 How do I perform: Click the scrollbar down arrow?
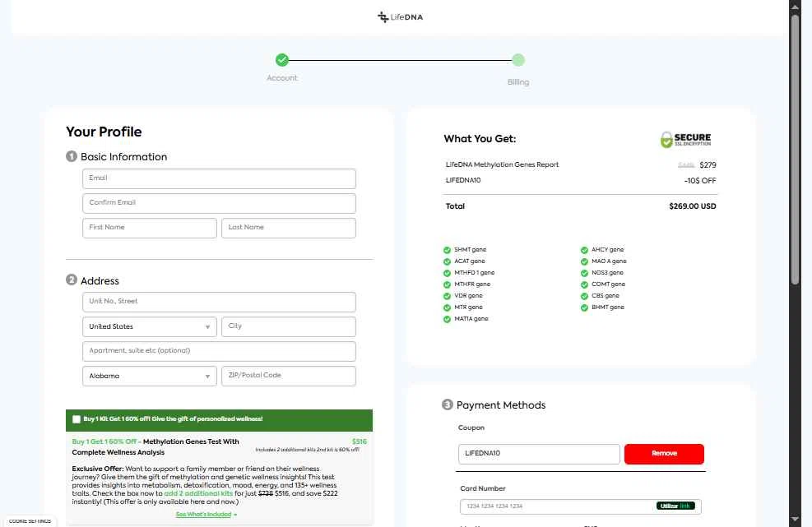point(795,520)
